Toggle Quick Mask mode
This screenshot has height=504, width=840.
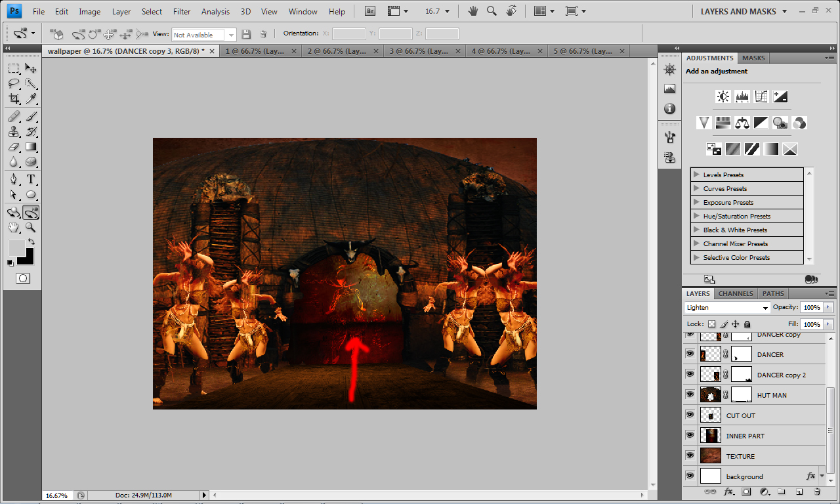tap(23, 278)
